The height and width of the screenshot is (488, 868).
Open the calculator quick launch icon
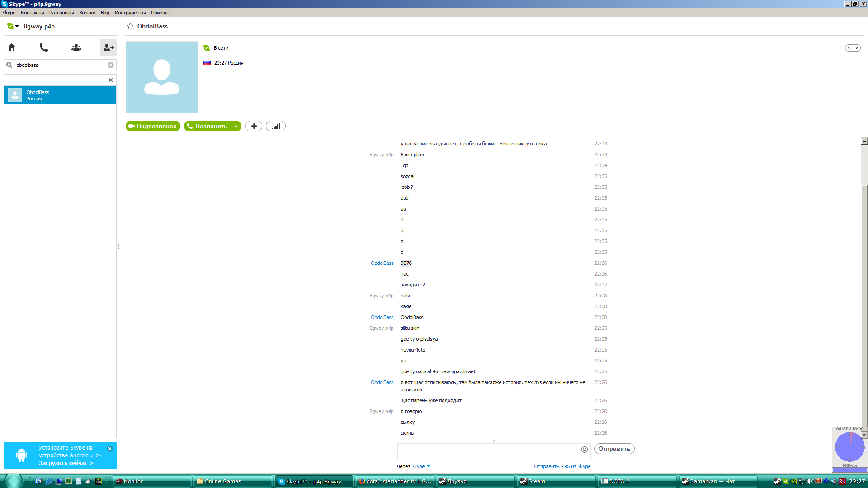pos(79,481)
